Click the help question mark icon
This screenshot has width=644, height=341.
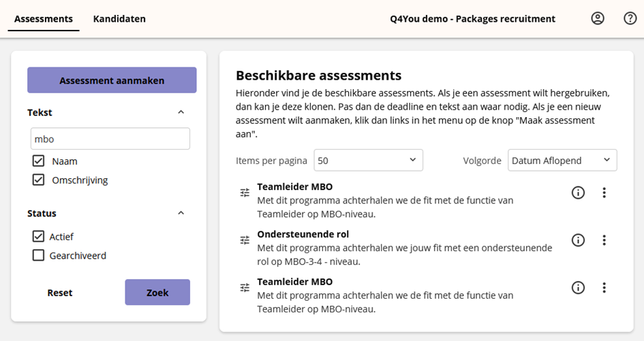click(630, 18)
